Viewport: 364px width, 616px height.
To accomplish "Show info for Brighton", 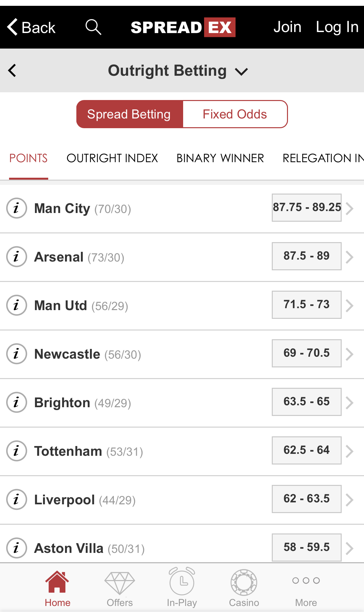I will [x=17, y=402].
